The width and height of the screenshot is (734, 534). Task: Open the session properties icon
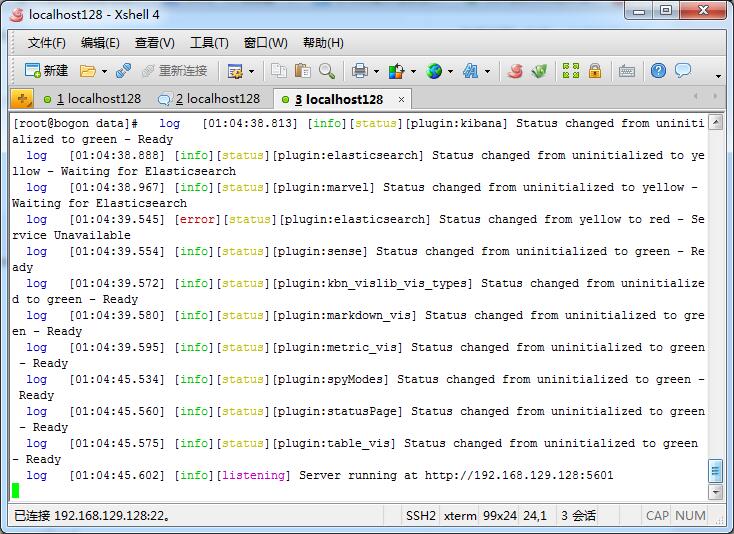[x=235, y=71]
